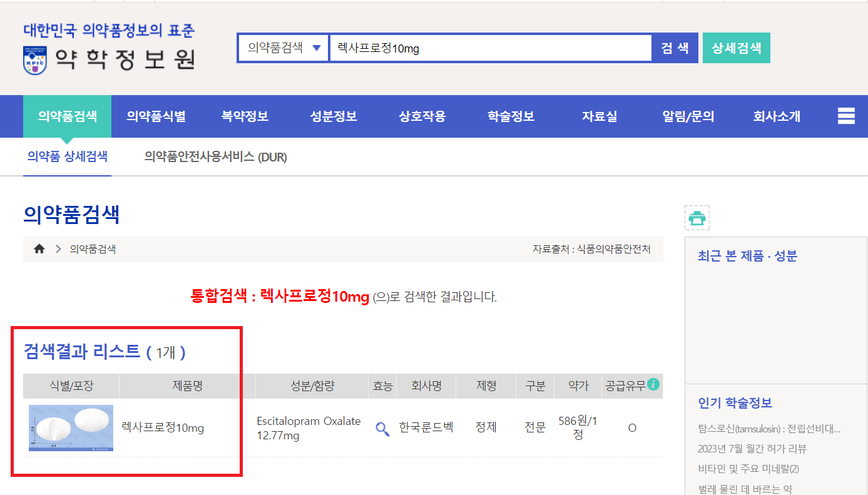Open the 탐스로신(tamsulosin) article link

pos(769,429)
